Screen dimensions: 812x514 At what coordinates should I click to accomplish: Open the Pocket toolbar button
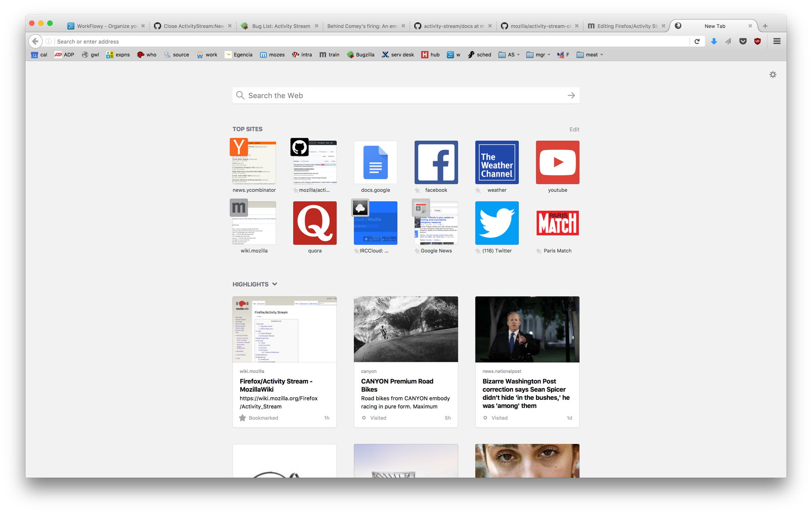[x=743, y=41]
